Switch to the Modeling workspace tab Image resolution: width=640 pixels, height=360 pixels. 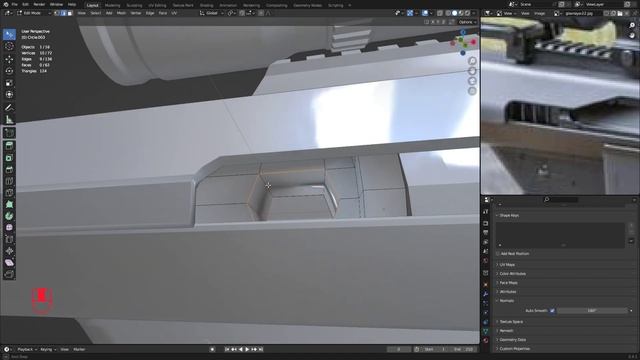[112, 5]
